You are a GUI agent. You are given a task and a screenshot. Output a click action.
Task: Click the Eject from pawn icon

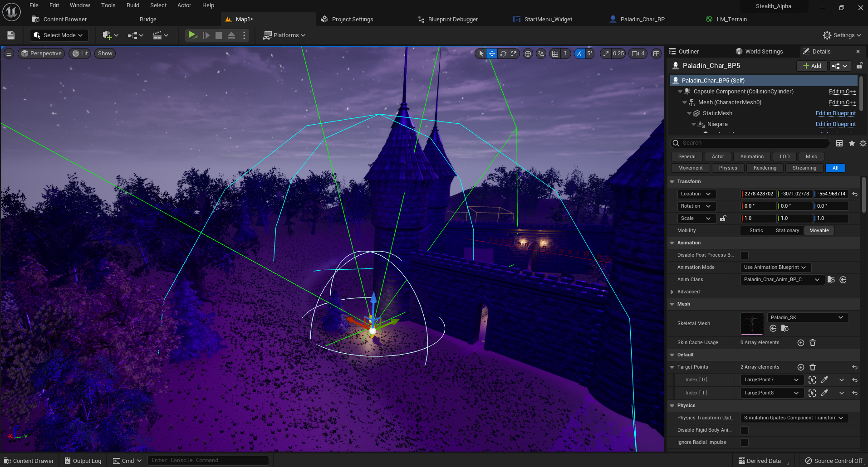point(231,35)
